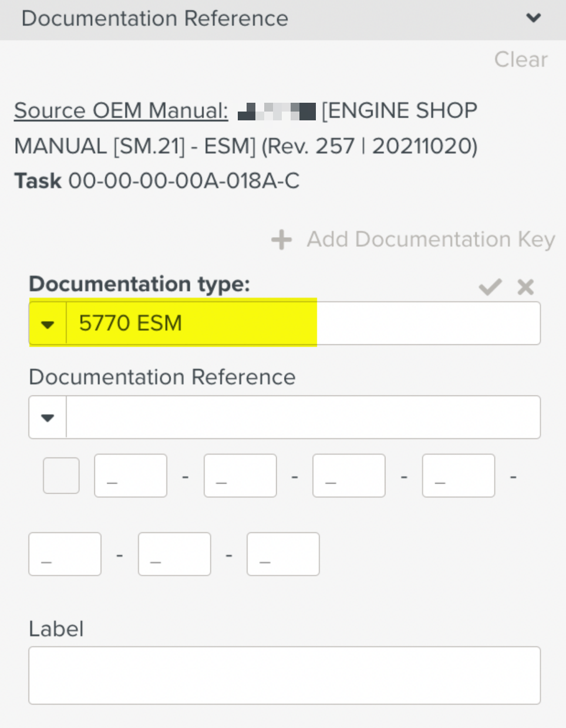Click the second task code segment box
566x728 pixels.
pyautogui.click(x=240, y=475)
